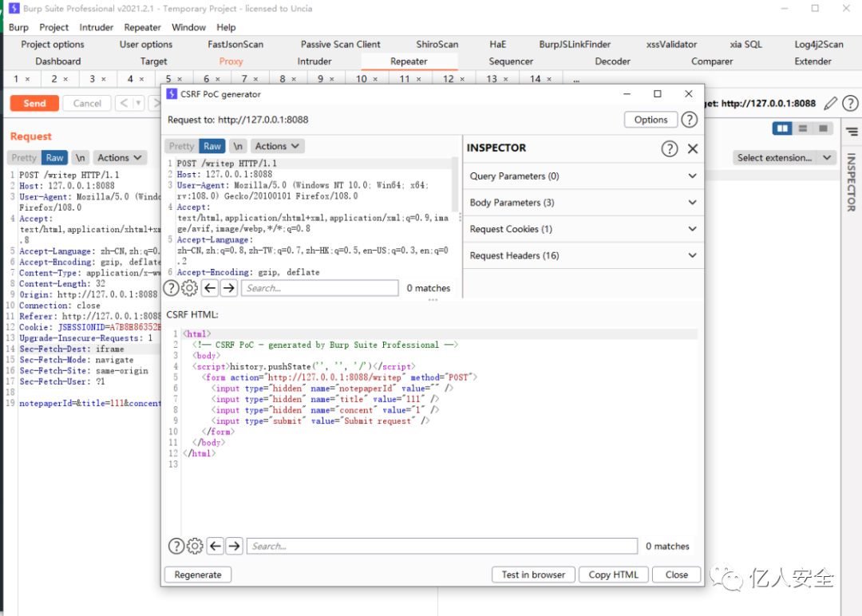Screen dimensions: 862x616
Task: Close the Inspector panel with X
Action: coord(693,148)
